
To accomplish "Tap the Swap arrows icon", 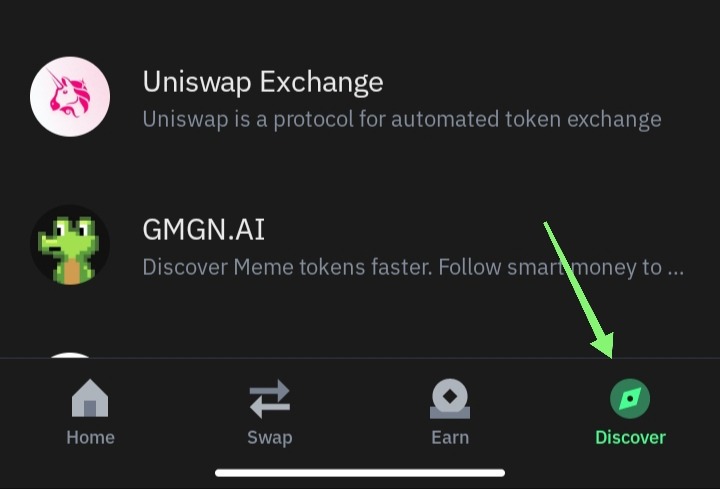I will (x=270, y=399).
